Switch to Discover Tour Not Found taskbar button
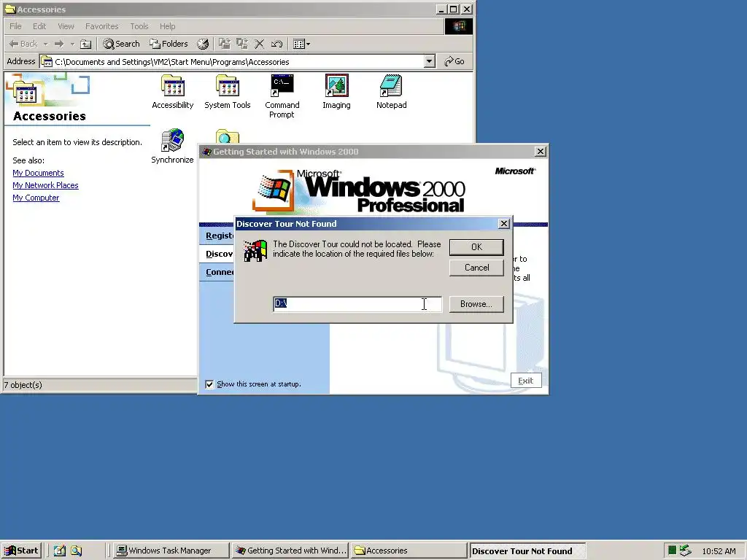This screenshot has height=560, width=747. point(528,551)
